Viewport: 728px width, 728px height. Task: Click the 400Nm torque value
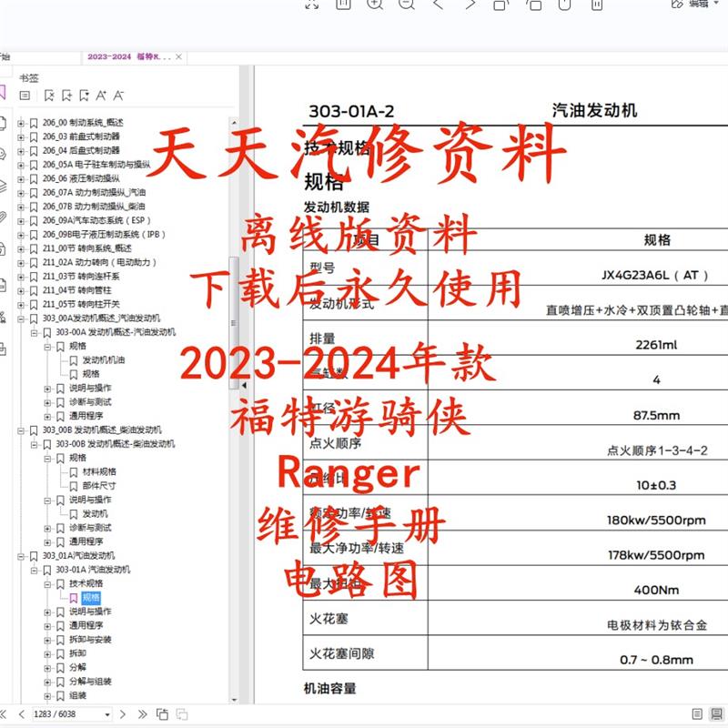(x=656, y=590)
